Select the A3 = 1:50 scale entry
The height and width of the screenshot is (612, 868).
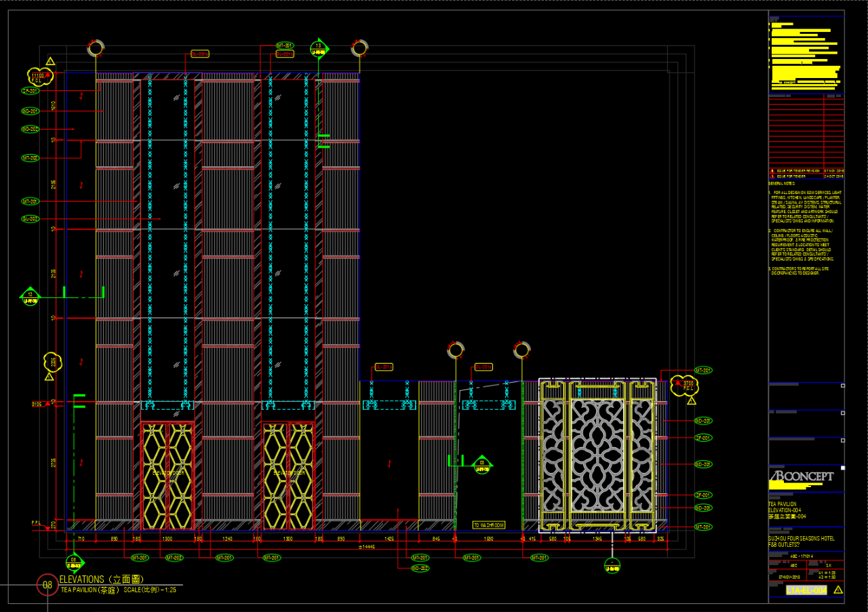click(826, 576)
